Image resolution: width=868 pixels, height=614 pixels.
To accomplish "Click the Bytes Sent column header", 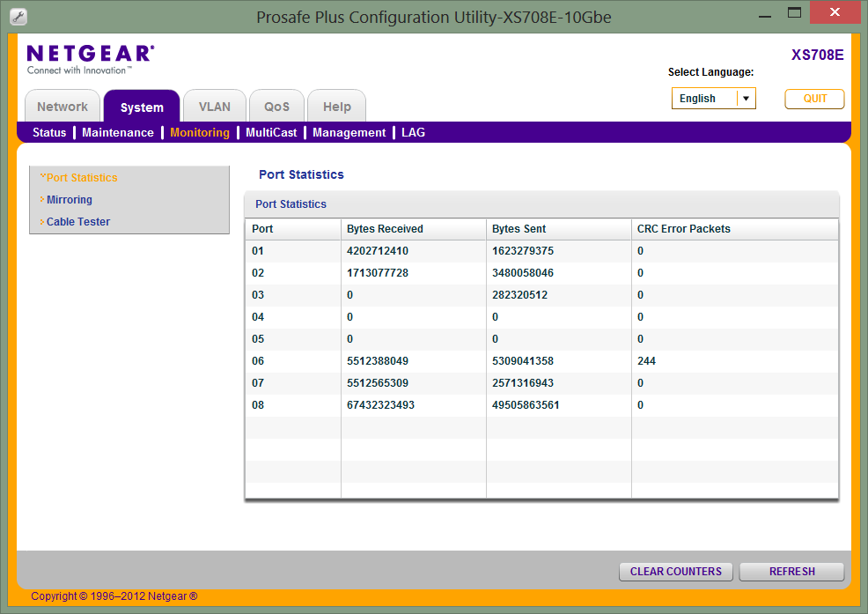I will coord(558,229).
